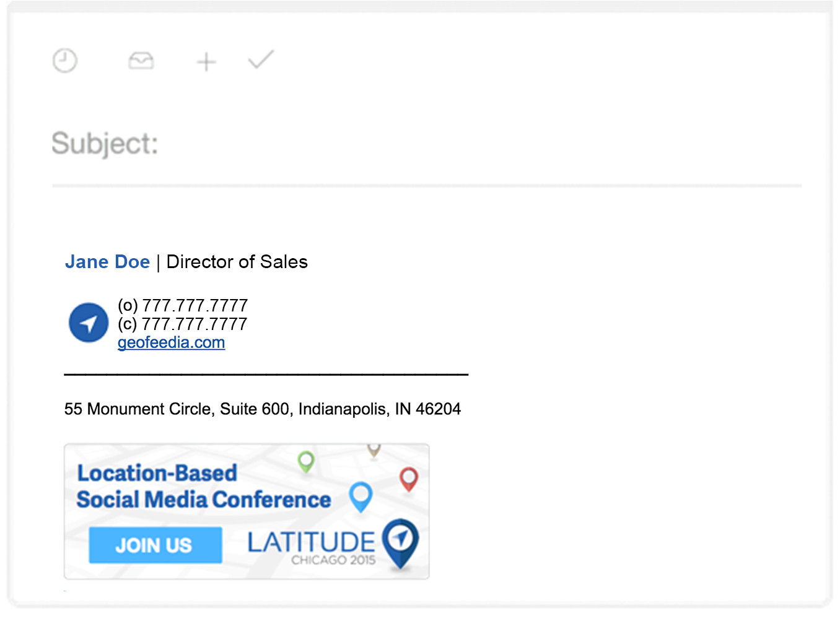Click the dark blue Latitude compass pin

click(401, 543)
